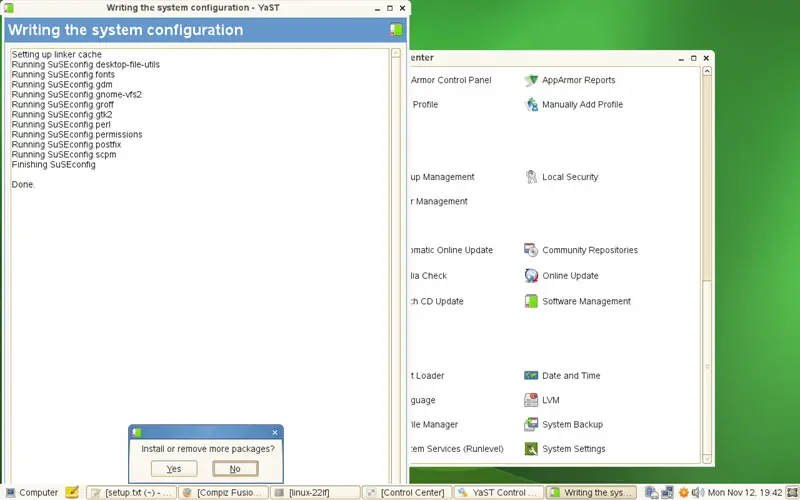Click the first system tray icon
Viewport: 800px width, 500px height.
point(652,492)
